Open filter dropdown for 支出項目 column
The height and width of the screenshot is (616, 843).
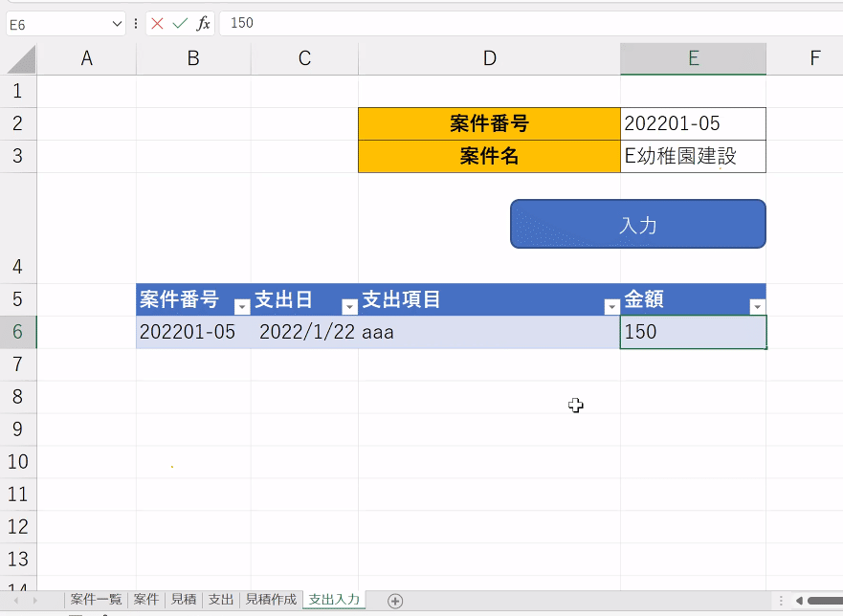(x=611, y=306)
